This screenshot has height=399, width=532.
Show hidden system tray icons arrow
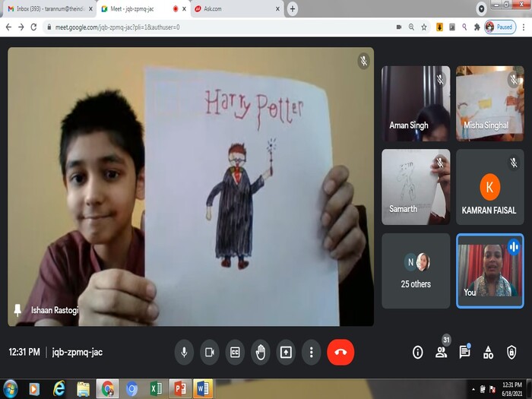tap(473, 389)
